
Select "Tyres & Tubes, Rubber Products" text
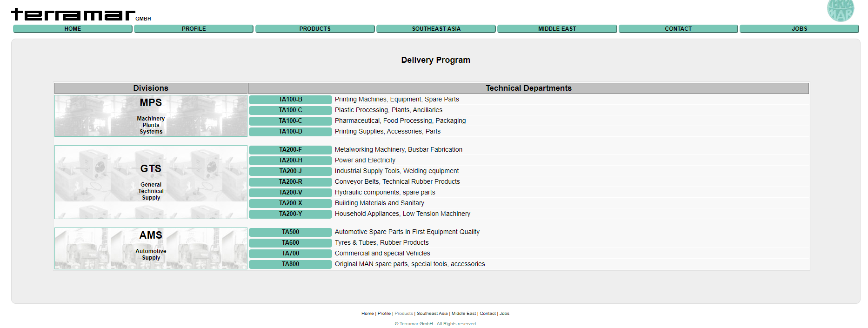coord(382,243)
